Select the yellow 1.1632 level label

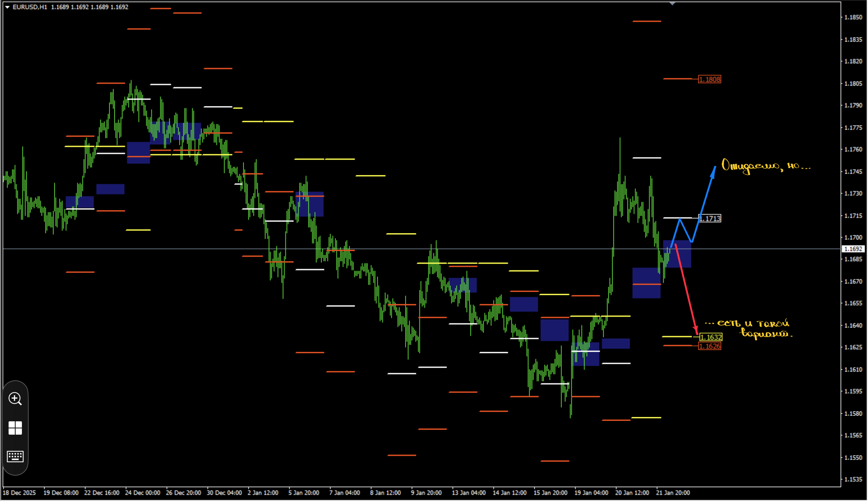(x=711, y=337)
